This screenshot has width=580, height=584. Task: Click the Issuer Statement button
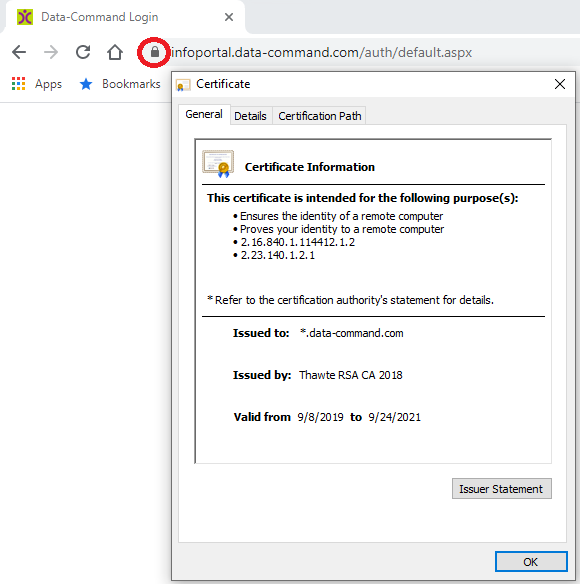click(x=501, y=489)
